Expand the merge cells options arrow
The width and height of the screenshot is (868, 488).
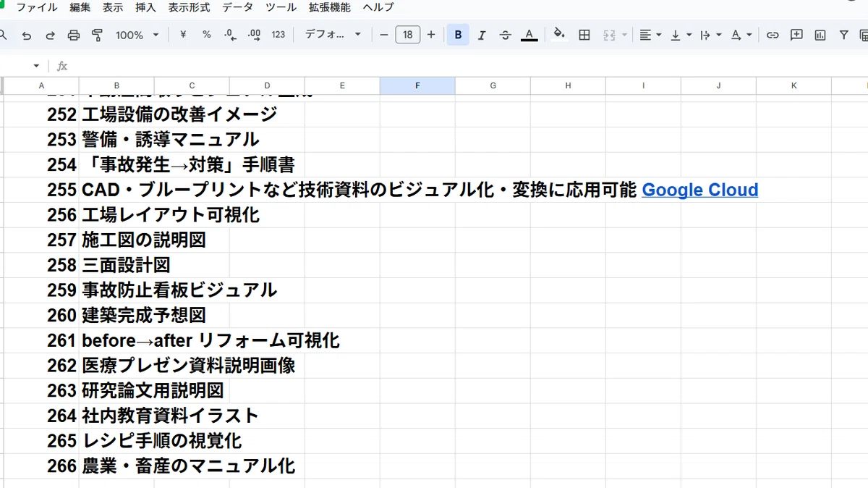click(x=625, y=35)
